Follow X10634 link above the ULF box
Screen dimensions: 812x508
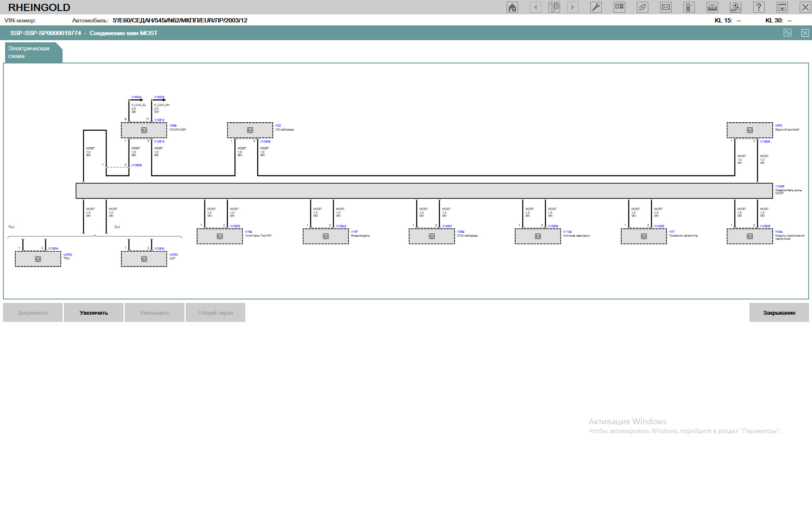pyautogui.click(x=159, y=249)
